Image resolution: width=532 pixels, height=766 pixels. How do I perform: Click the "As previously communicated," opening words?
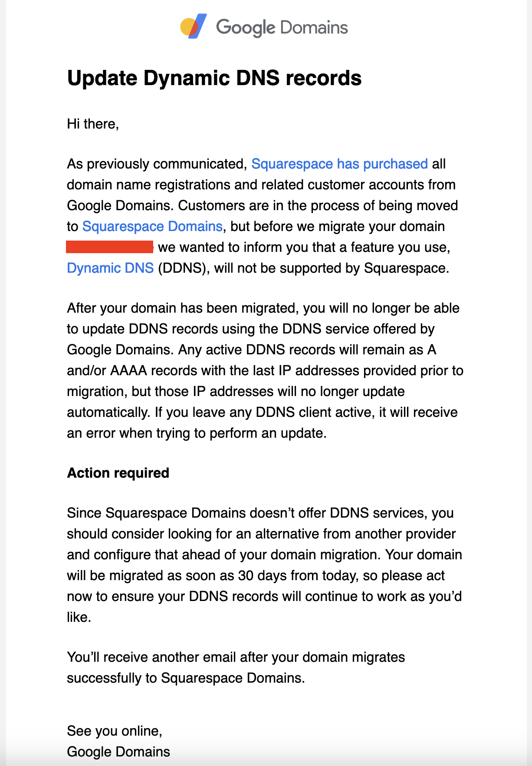click(x=157, y=164)
